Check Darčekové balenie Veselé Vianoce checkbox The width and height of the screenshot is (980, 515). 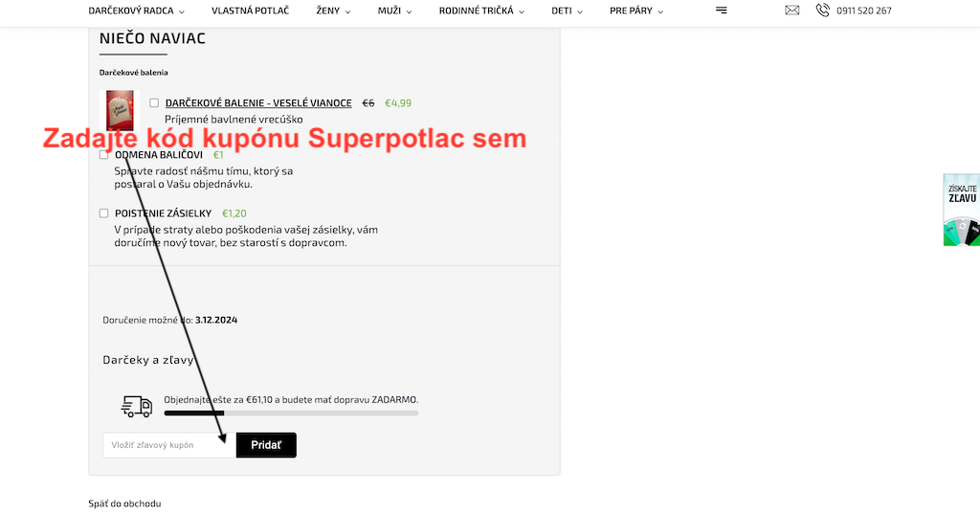tap(154, 102)
